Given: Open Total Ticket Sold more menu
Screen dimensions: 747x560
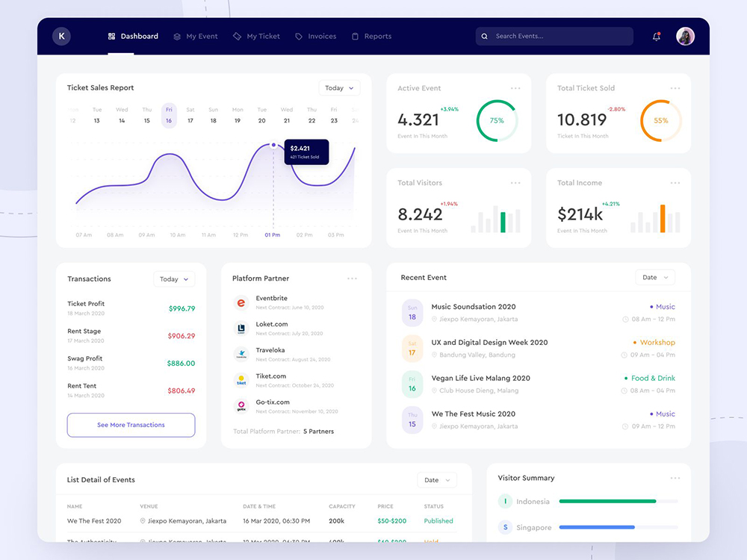Looking at the screenshot, I should pyautogui.click(x=675, y=88).
